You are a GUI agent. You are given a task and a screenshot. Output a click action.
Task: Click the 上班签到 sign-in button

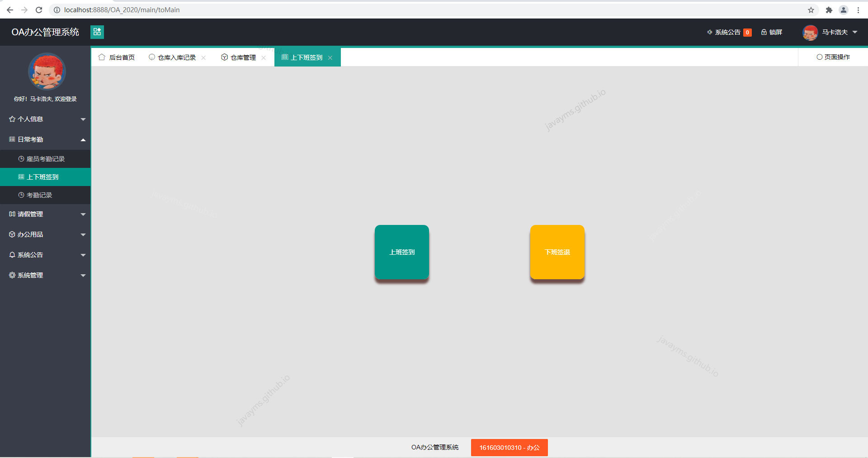[401, 252]
